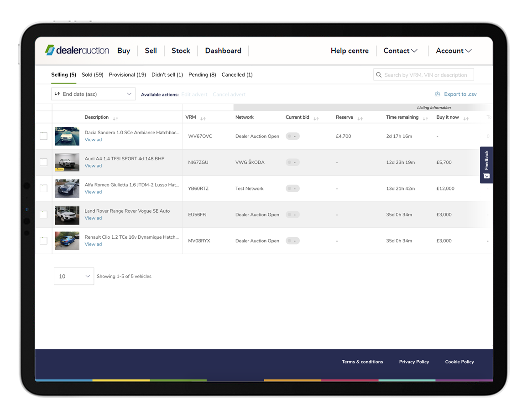Focus the VRM, VIN or description search field

pyautogui.click(x=423, y=75)
